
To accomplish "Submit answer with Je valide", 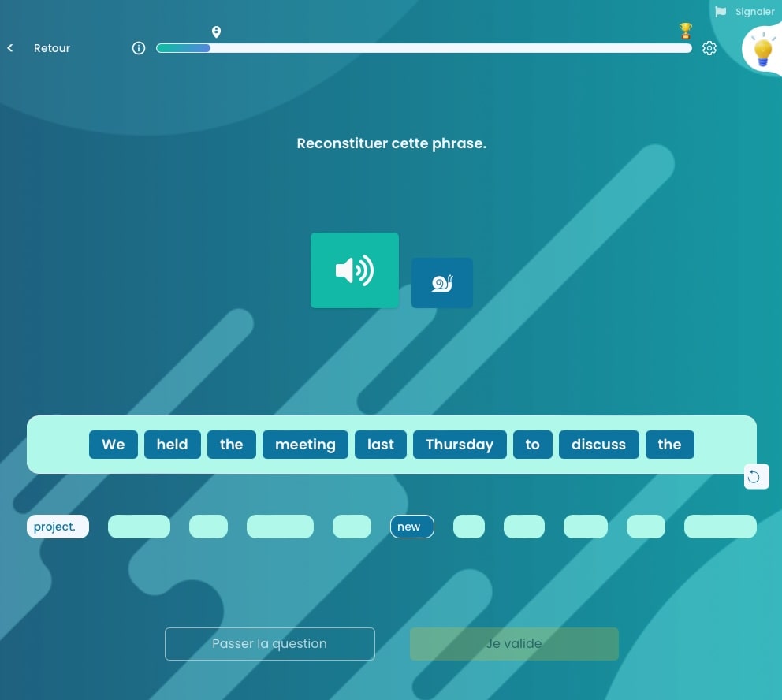I will tap(514, 644).
